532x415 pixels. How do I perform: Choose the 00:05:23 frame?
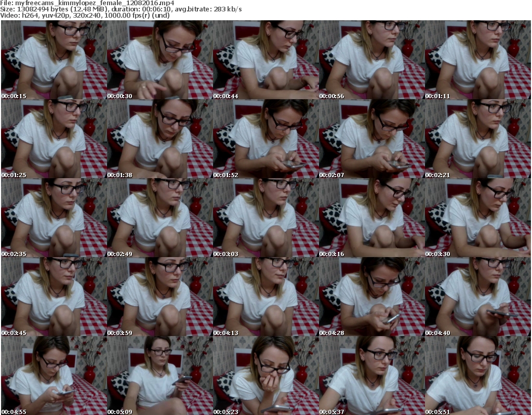[x=266, y=376]
